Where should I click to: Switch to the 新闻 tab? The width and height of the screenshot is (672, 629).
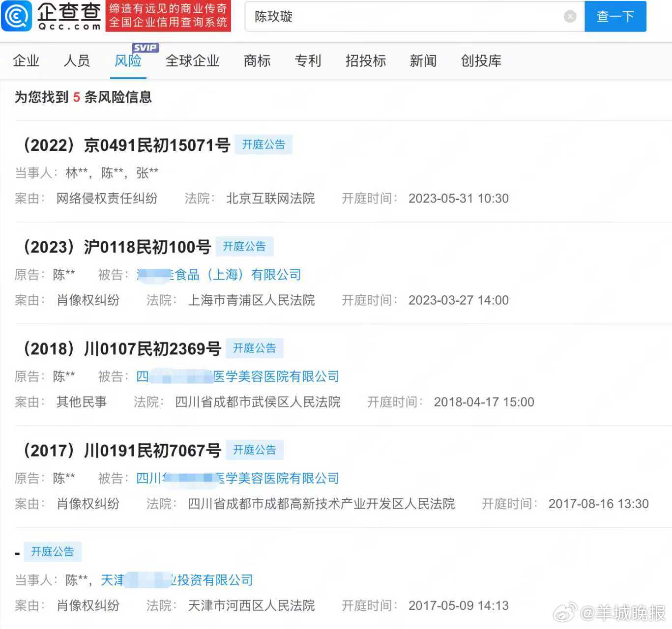[x=423, y=61]
